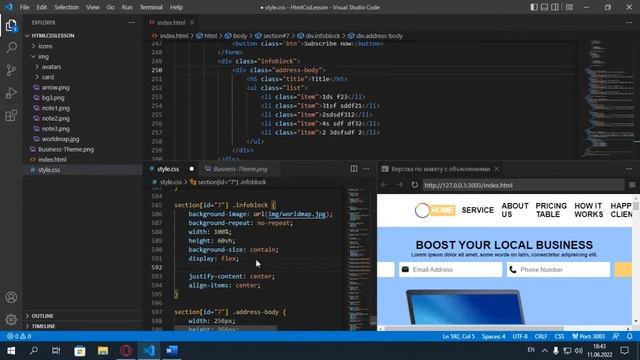Screen dimensions: 640x360
Task: Open the Run menu
Action: click(127, 7)
